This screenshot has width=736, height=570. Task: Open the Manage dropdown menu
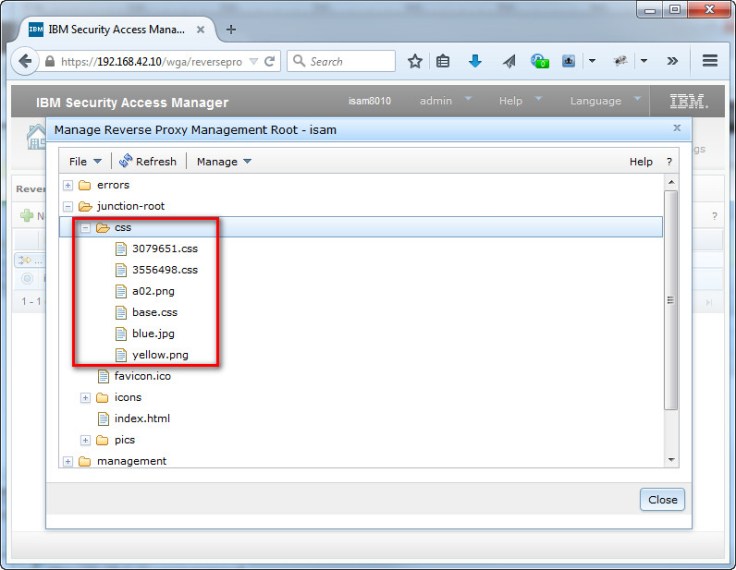(224, 161)
